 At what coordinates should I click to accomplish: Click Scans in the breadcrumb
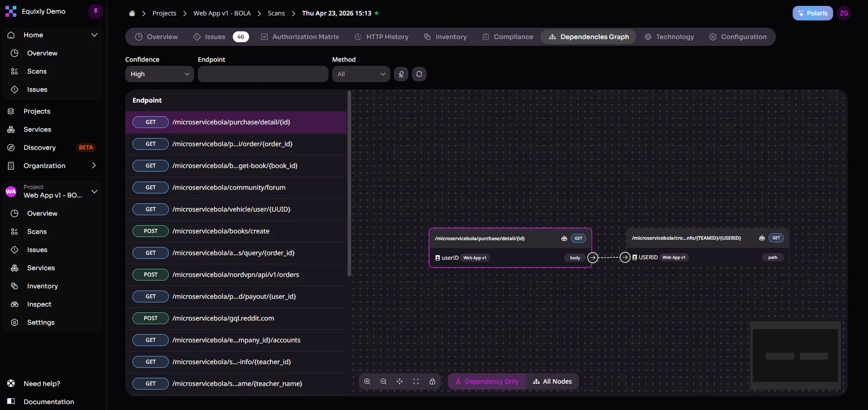276,13
